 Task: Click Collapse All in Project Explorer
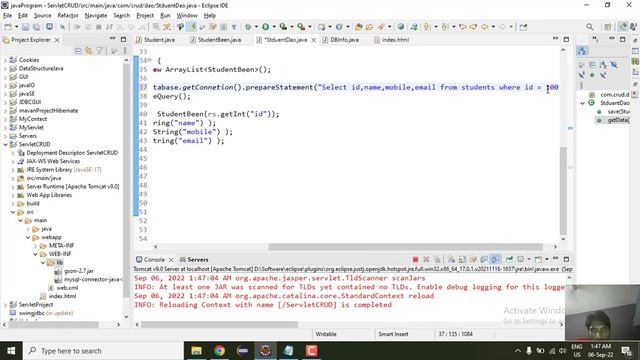[x=78, y=51]
